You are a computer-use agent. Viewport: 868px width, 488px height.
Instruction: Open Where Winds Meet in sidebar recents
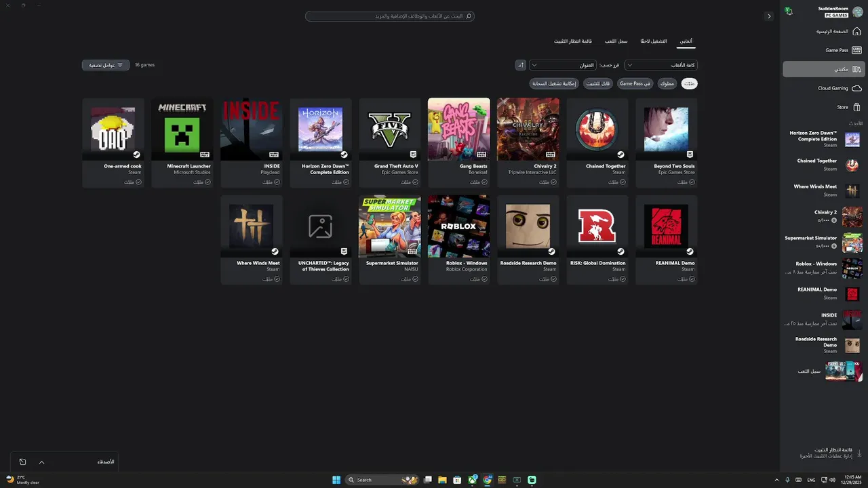tap(824, 190)
